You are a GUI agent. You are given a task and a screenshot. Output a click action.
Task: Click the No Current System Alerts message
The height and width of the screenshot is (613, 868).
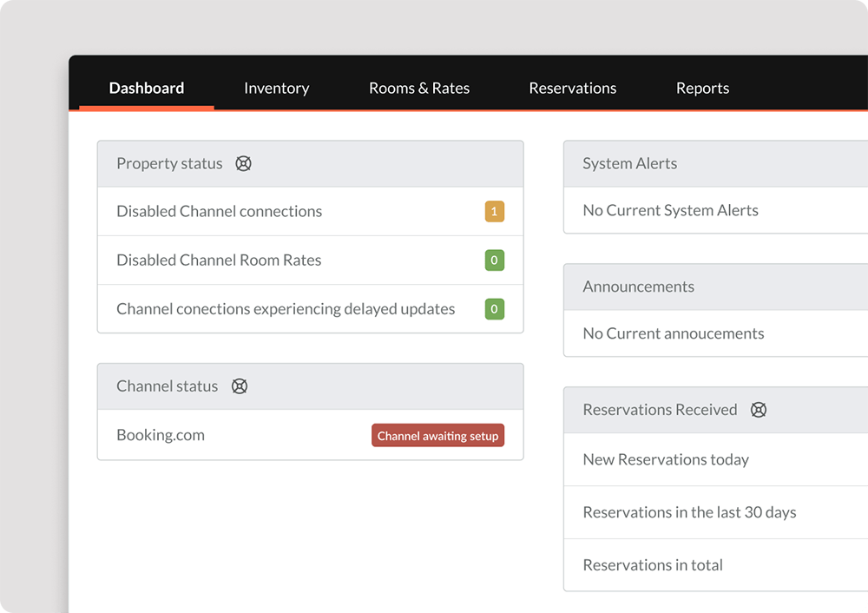pos(670,210)
